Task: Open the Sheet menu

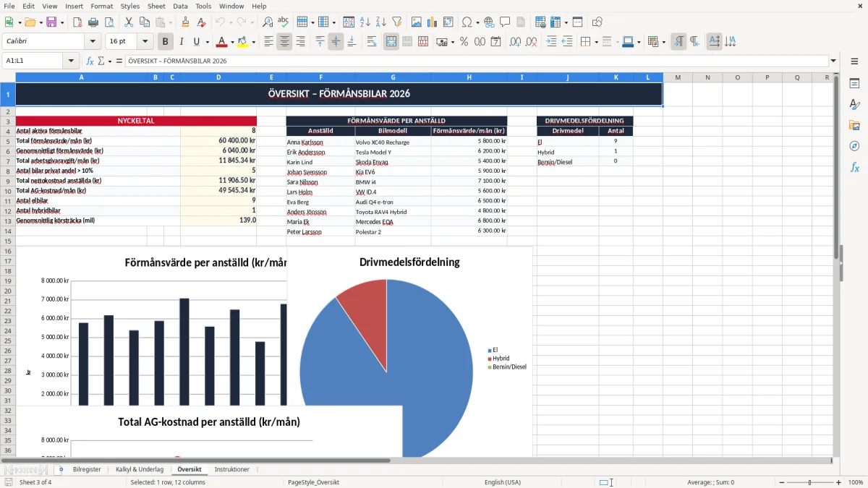Action: click(x=156, y=6)
